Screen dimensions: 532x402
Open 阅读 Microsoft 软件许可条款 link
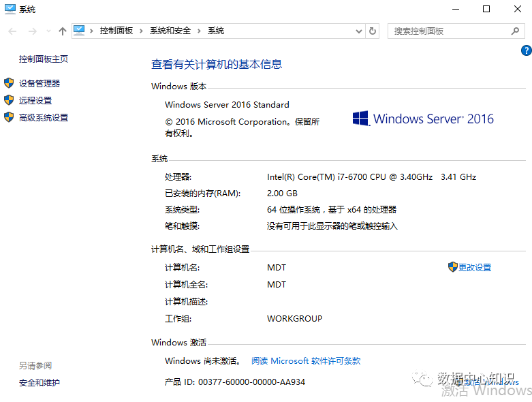[306, 360]
